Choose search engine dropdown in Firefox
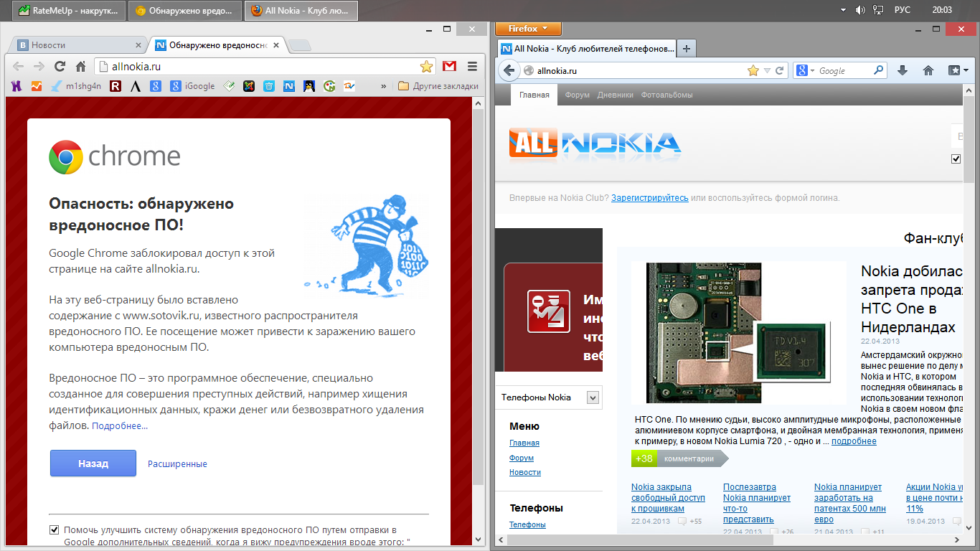This screenshot has width=980, height=551. (x=806, y=70)
